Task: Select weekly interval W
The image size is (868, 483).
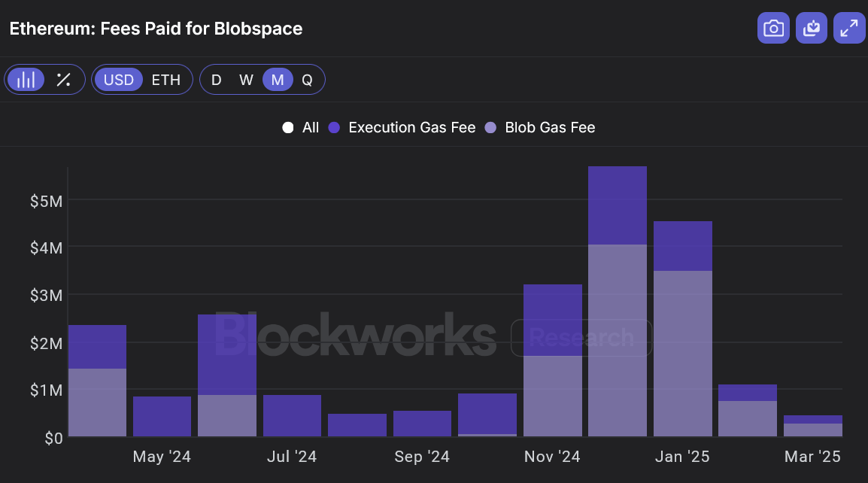Action: tap(246, 80)
